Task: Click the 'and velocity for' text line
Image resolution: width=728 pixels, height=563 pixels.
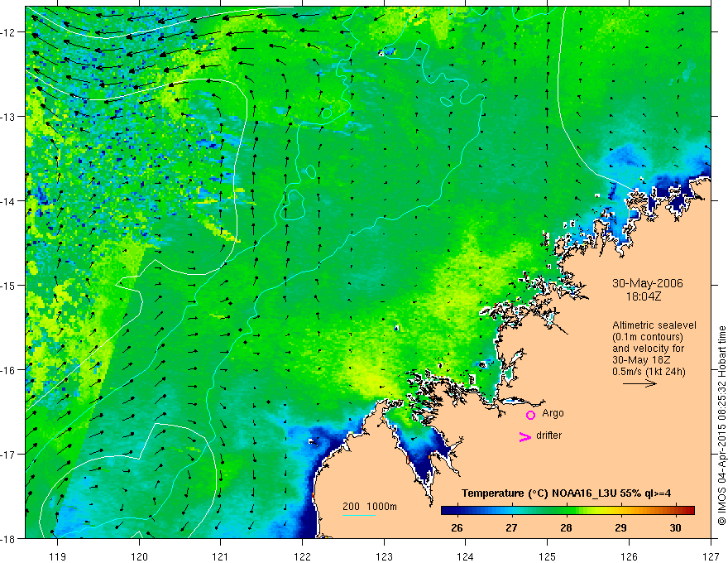Action: click(648, 349)
